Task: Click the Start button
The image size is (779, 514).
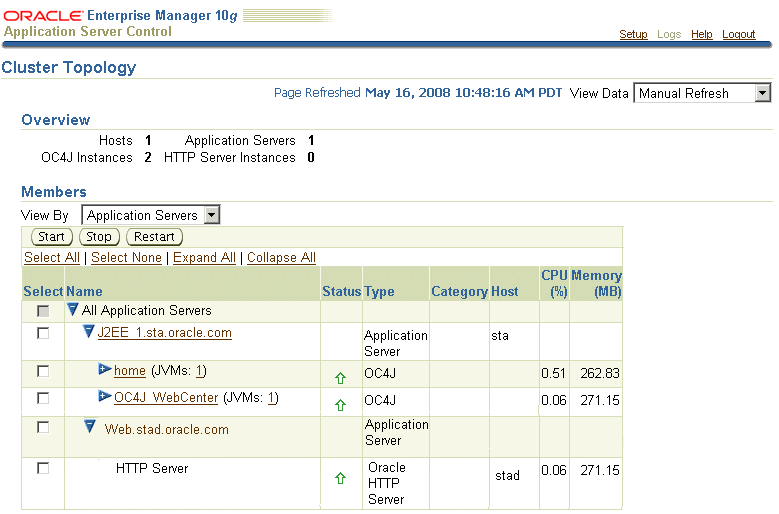Action: pos(52,237)
